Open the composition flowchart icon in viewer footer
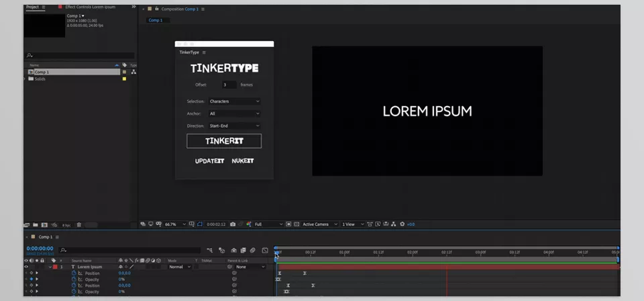 pyautogui.click(x=394, y=224)
